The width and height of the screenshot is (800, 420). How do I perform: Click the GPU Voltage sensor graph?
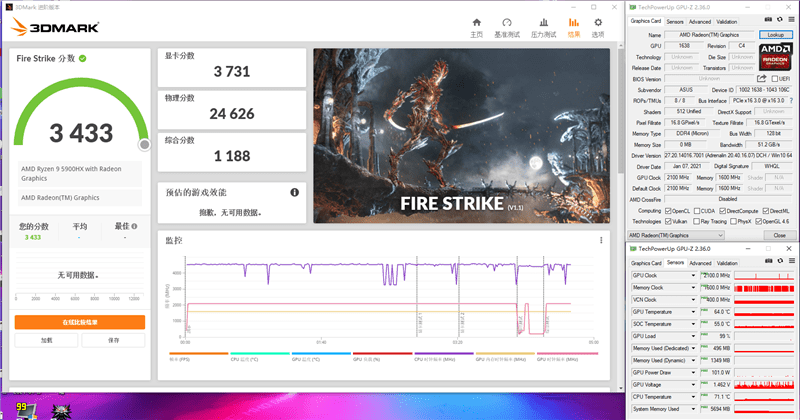[x=764, y=385]
